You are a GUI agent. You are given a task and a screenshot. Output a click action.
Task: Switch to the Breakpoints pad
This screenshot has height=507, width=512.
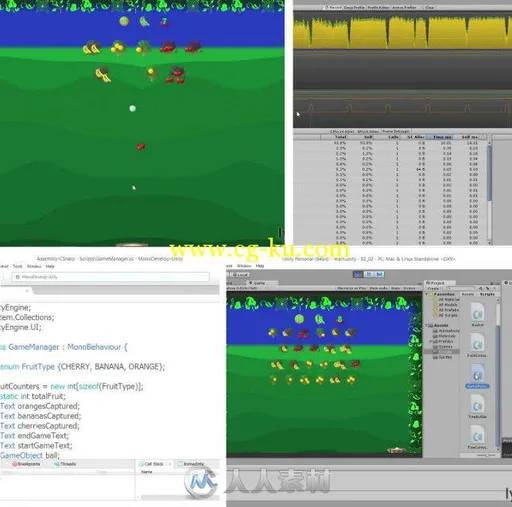[x=26, y=464]
